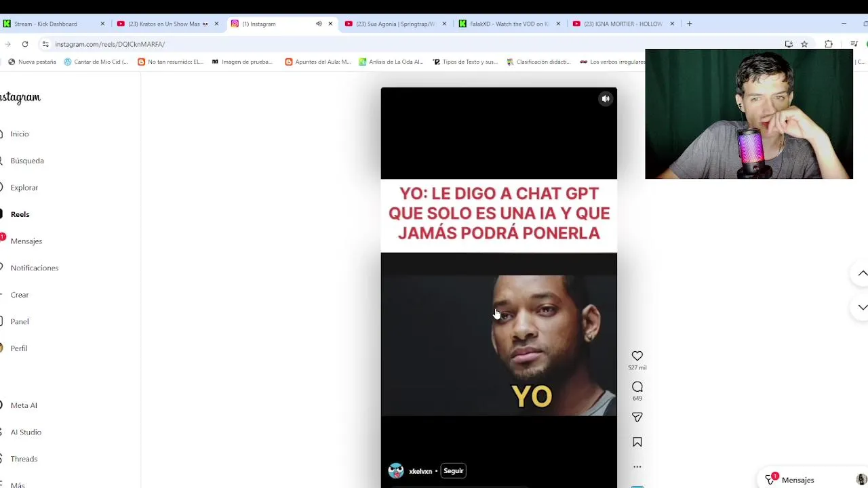868x488 pixels.
Task: Go to previous reel with up chevron
Action: (x=863, y=273)
